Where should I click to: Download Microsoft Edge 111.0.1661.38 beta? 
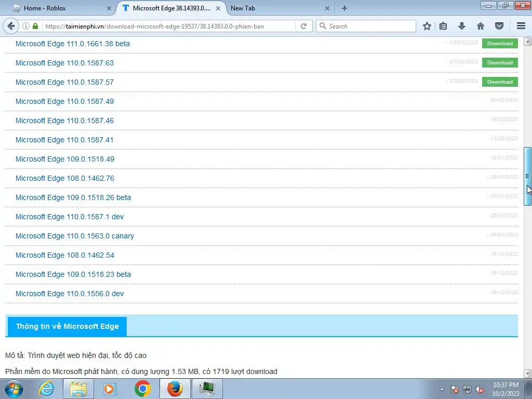click(x=500, y=44)
